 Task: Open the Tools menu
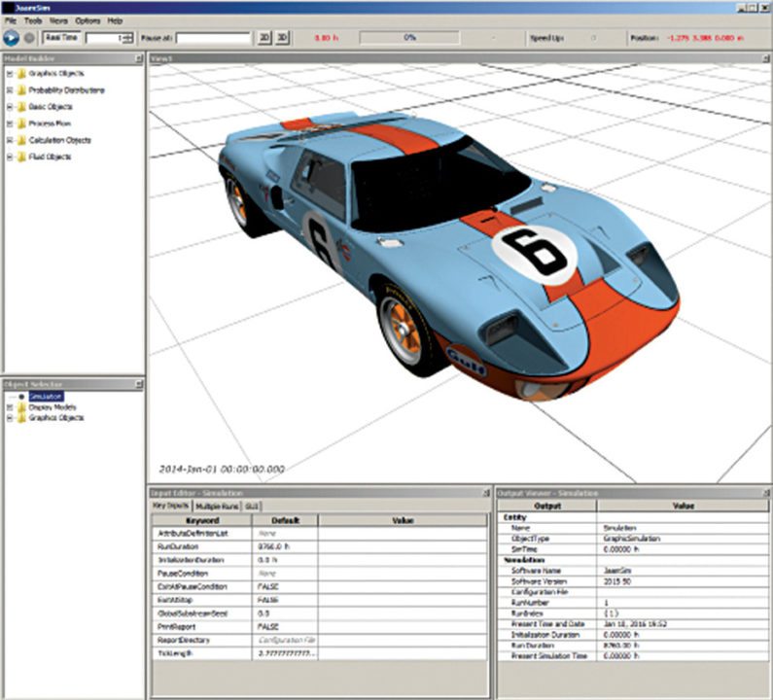coord(33,20)
